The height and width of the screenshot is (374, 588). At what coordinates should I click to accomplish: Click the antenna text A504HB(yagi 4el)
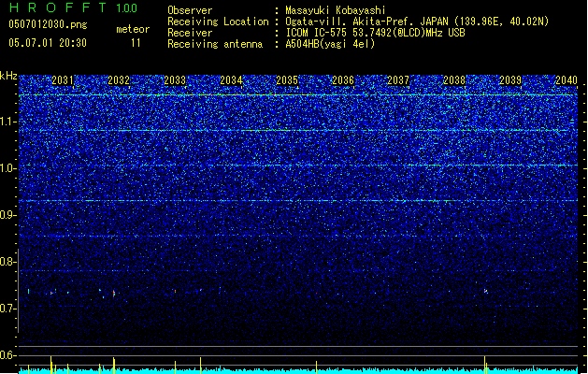pyautogui.click(x=330, y=44)
